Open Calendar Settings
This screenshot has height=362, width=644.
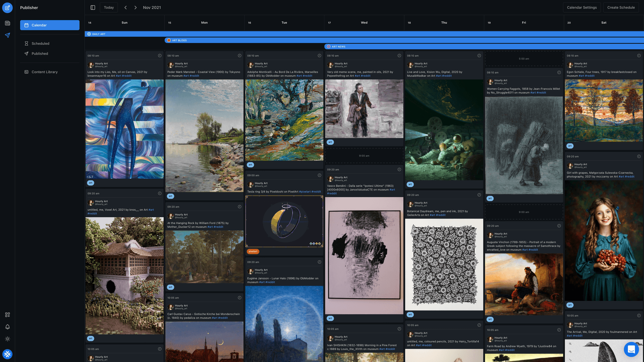pyautogui.click(x=582, y=7)
